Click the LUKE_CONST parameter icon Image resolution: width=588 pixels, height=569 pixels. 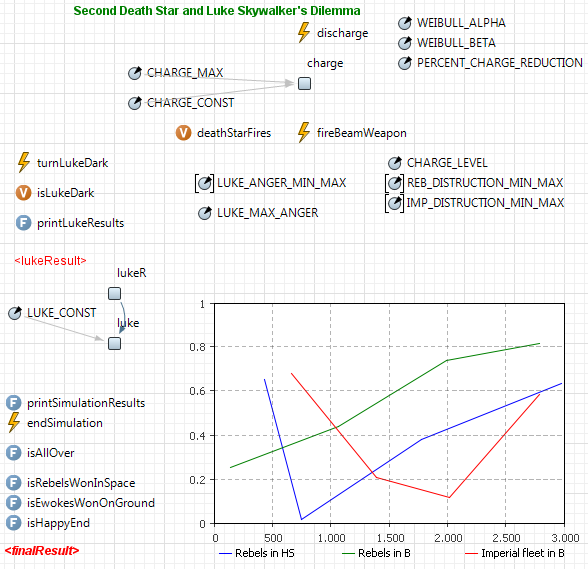[15, 313]
